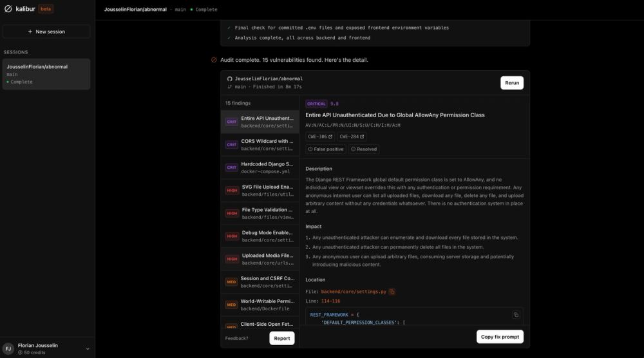Viewport: 644px width, 358px height.
Task: Start a New session
Action: point(46,32)
